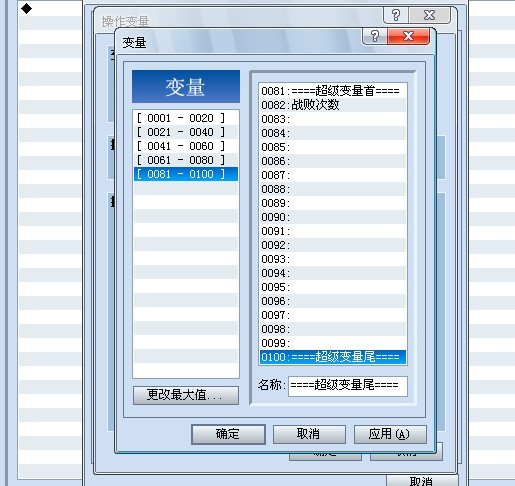Select empty variable 0085
Image resolution: width=515 pixels, height=486 pixels.
point(333,147)
